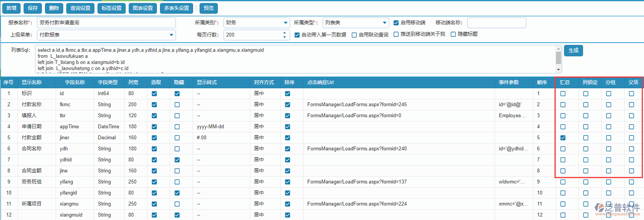The width and height of the screenshot is (644, 220).
Task: Toggle the 启用移动端 checkbox
Action: (396, 23)
